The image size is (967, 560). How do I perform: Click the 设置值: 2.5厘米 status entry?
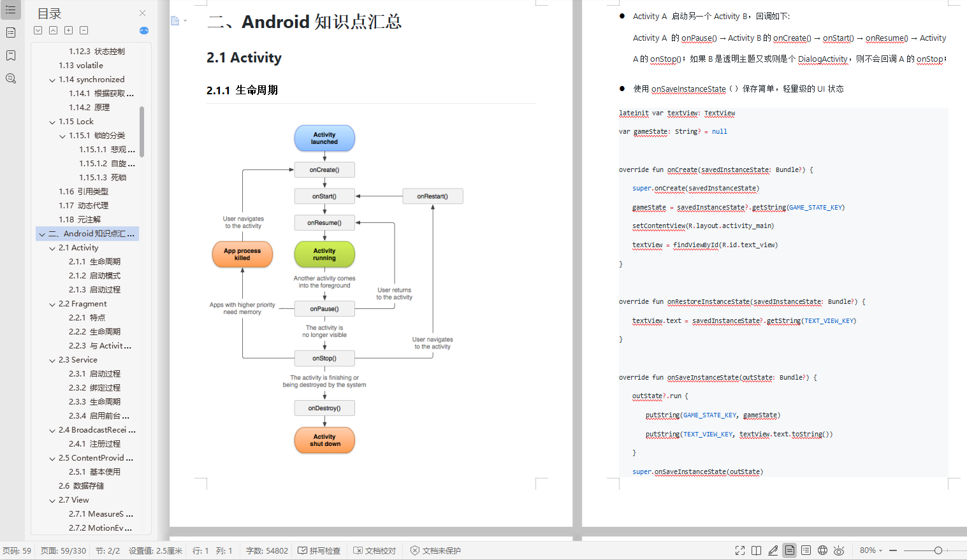tap(156, 551)
